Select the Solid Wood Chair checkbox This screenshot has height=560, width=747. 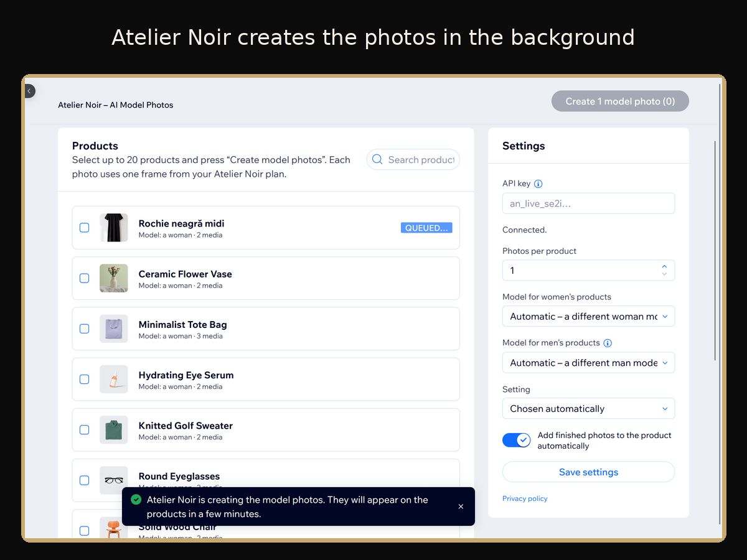(85, 531)
